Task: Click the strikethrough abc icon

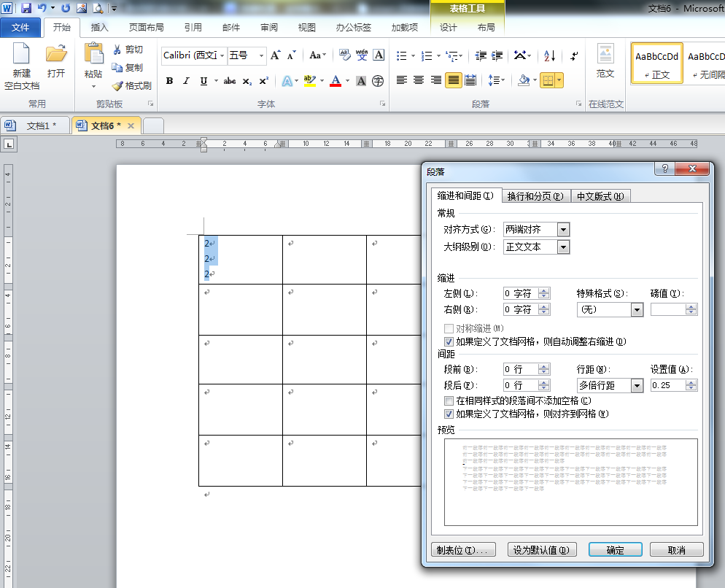Action: pyautogui.click(x=230, y=81)
